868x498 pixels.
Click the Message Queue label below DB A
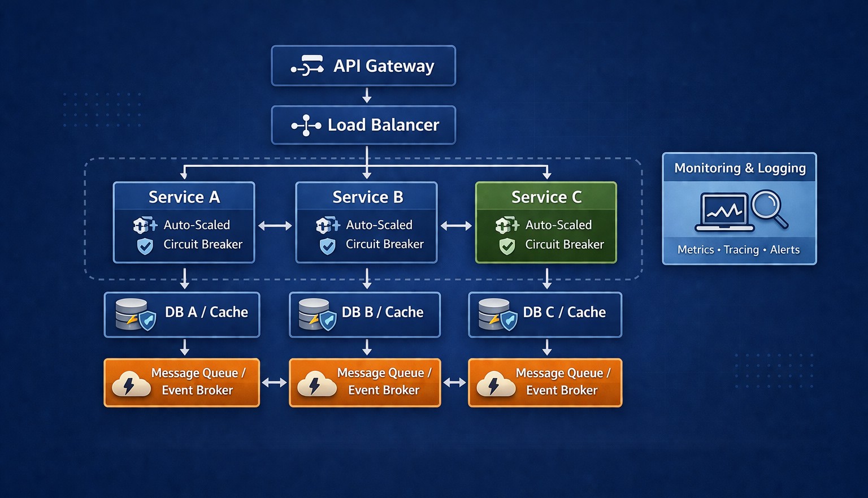[198, 382]
